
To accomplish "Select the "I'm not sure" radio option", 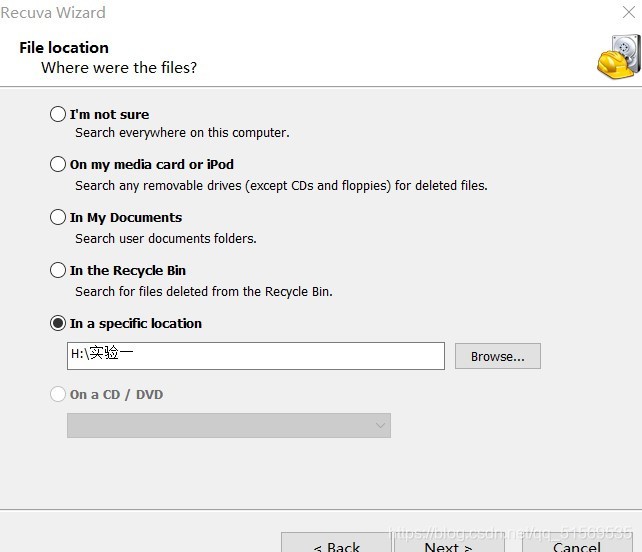I will 58,114.
